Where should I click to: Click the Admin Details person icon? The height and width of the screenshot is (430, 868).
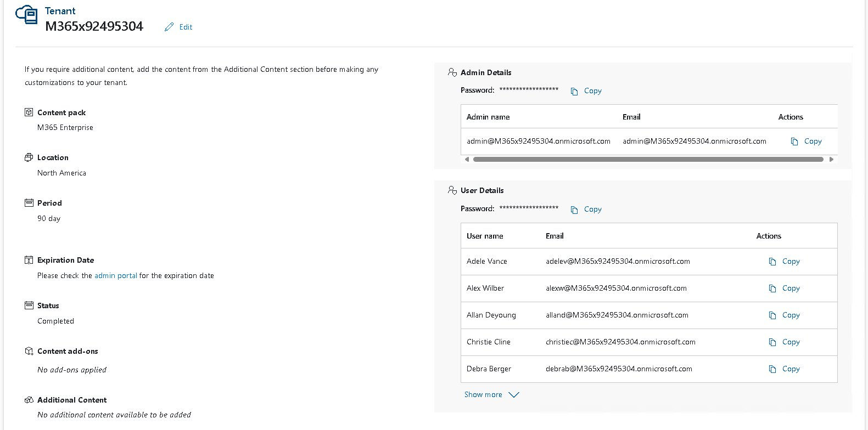[452, 72]
